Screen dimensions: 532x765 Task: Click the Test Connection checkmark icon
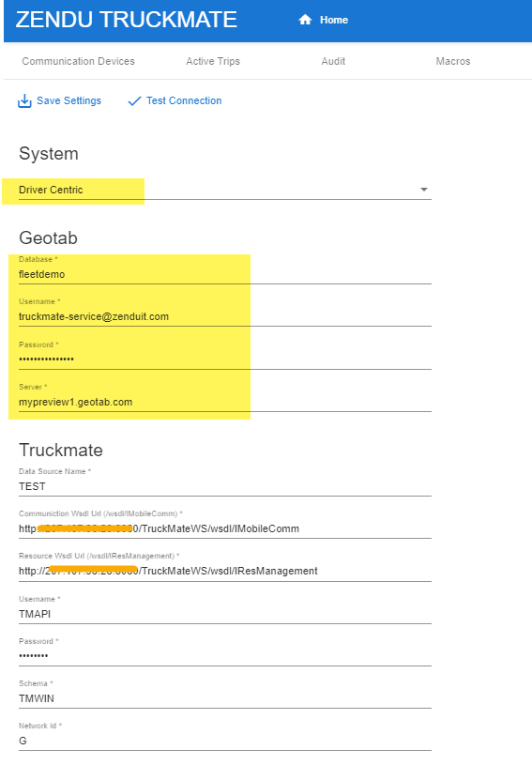tap(134, 101)
